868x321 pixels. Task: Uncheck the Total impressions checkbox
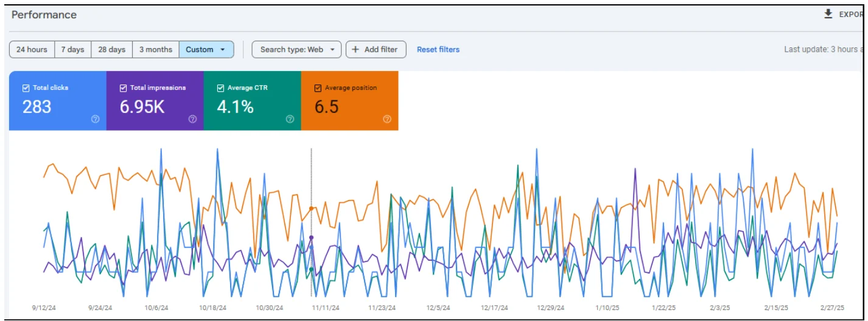point(123,88)
